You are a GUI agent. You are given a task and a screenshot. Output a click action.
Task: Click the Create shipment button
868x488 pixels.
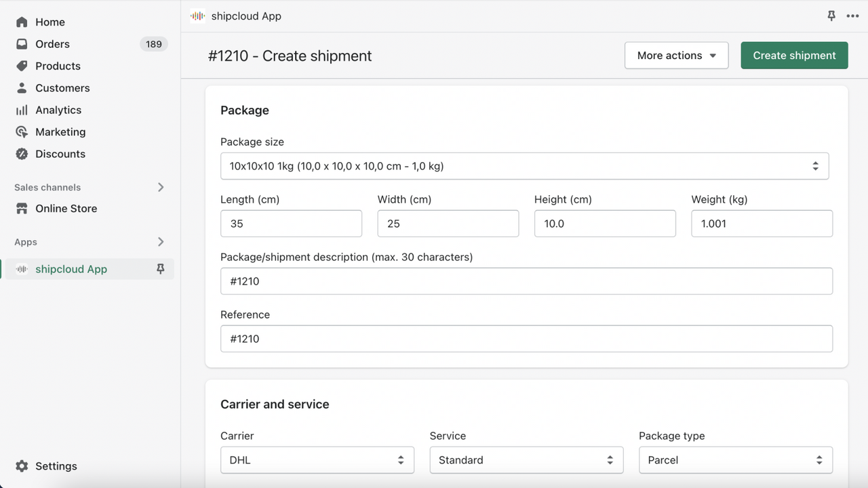click(794, 56)
